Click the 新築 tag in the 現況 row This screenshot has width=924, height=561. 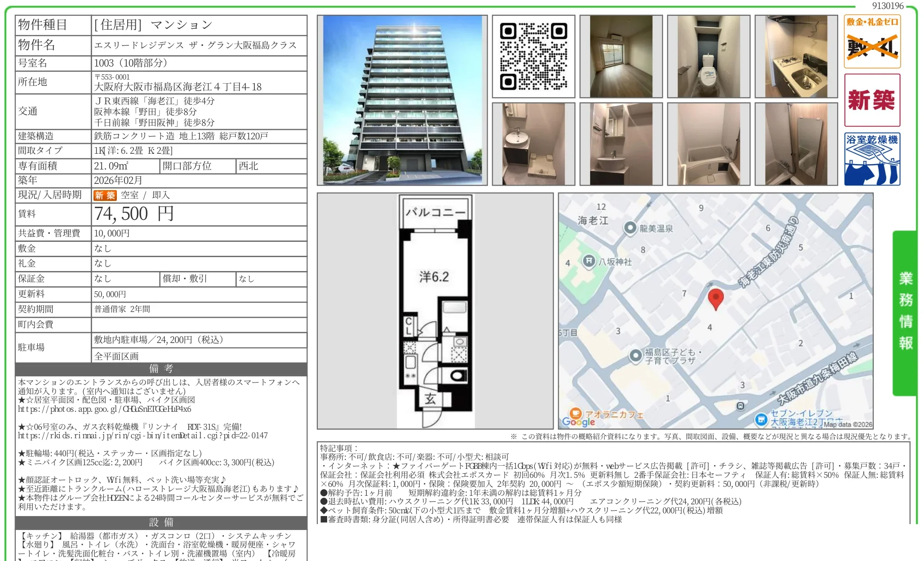105,195
